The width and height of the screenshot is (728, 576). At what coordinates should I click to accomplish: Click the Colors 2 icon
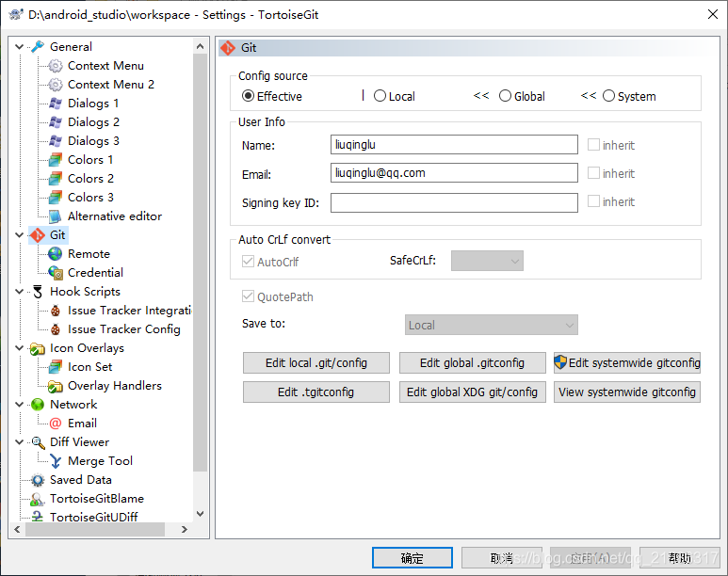[x=56, y=178]
